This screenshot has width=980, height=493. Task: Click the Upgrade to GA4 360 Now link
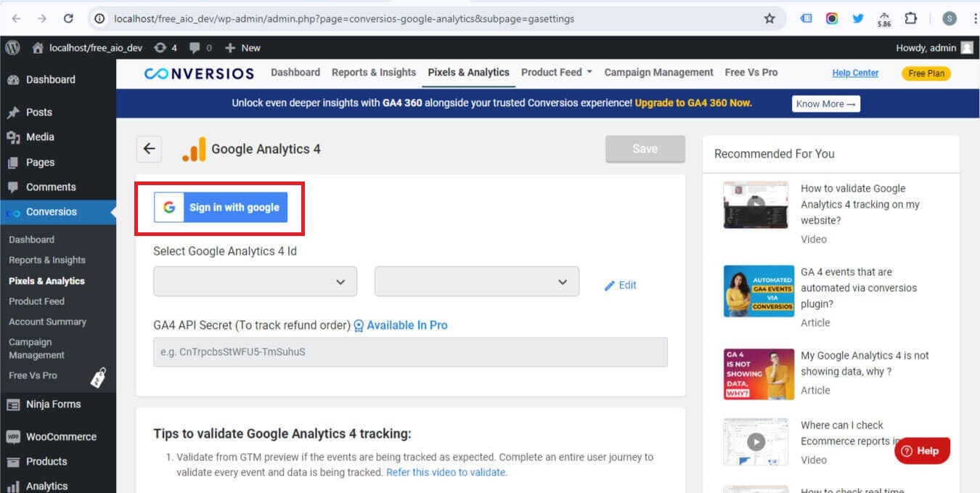click(693, 103)
